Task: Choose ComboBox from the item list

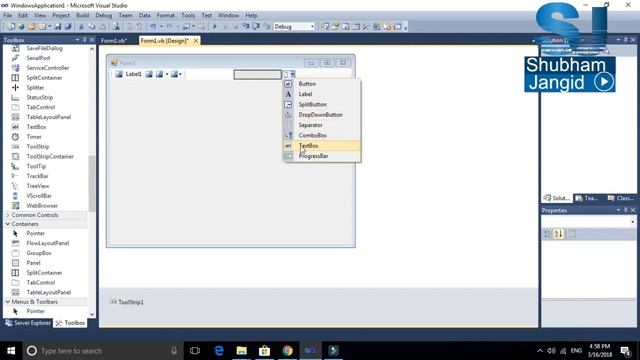Action: [321, 135]
